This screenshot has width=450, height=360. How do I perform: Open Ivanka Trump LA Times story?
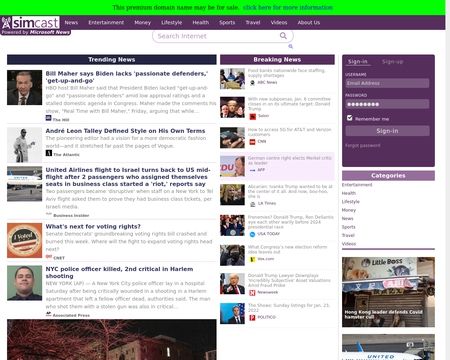(x=290, y=191)
